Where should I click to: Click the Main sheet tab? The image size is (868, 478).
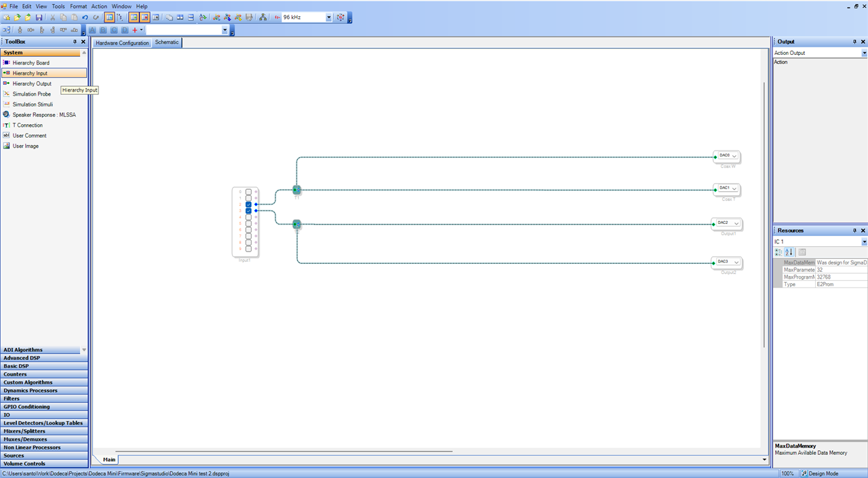click(x=108, y=460)
